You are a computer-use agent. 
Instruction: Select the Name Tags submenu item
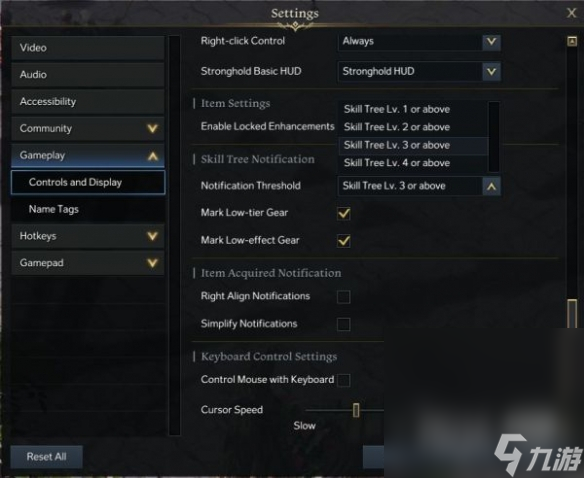(x=88, y=209)
